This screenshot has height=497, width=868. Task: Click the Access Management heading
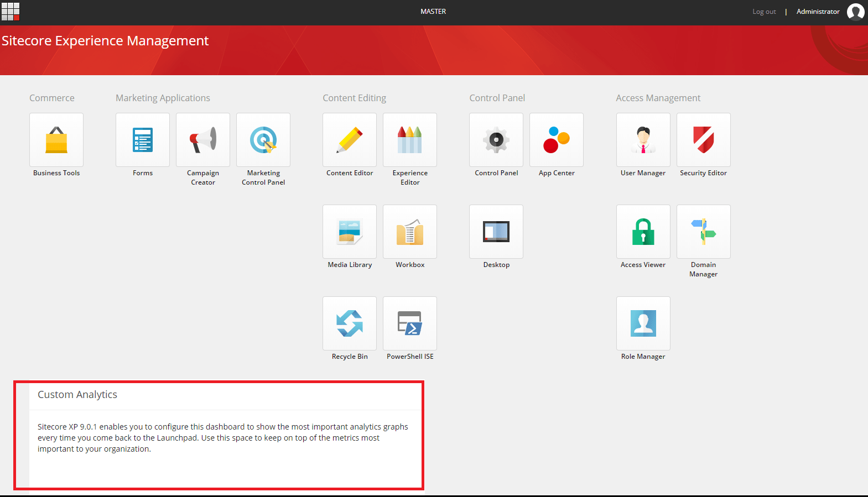(x=658, y=98)
